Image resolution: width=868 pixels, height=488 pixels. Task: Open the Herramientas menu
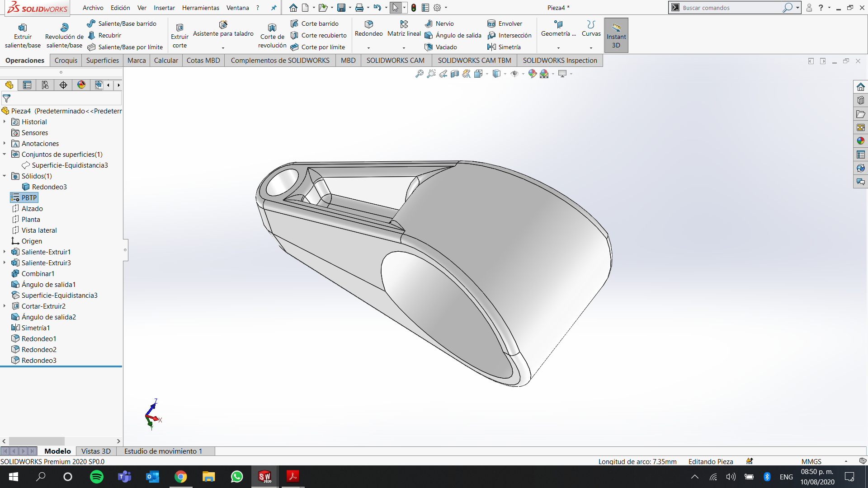pos(201,8)
